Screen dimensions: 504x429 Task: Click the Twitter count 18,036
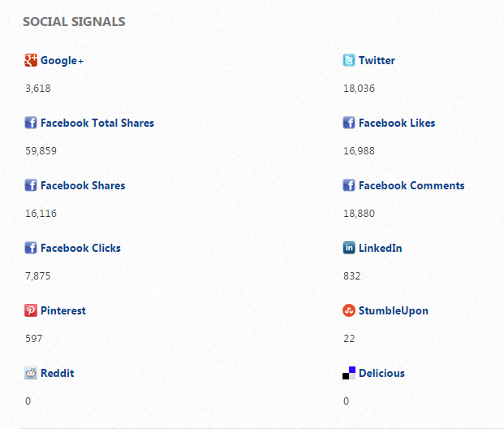click(x=359, y=88)
